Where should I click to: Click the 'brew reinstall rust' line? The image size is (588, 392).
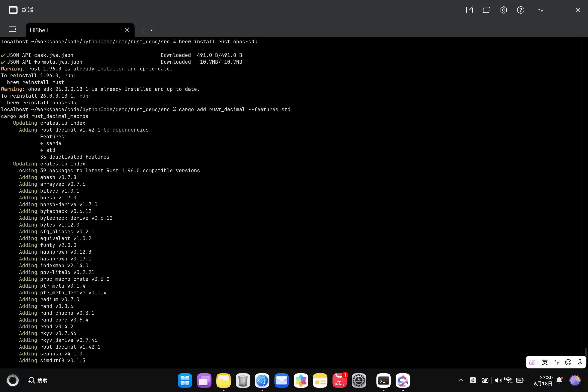[x=35, y=82]
